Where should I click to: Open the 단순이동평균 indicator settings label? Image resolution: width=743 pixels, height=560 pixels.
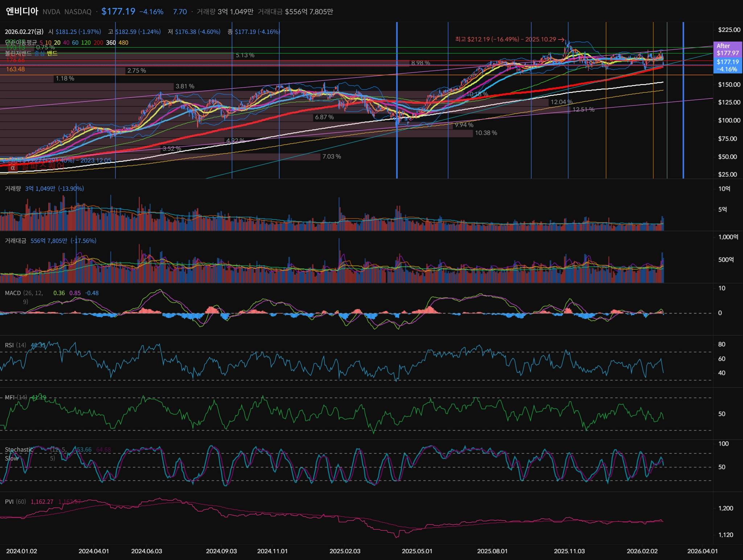21,43
